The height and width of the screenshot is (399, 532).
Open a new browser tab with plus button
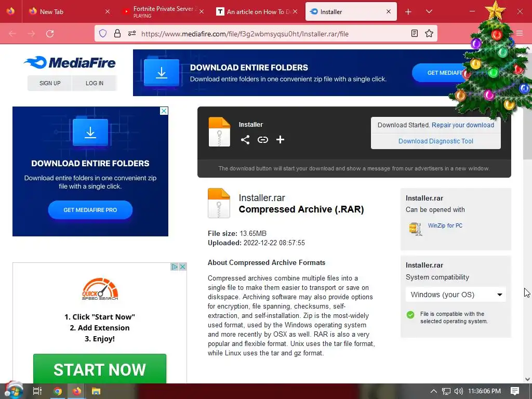408,12
